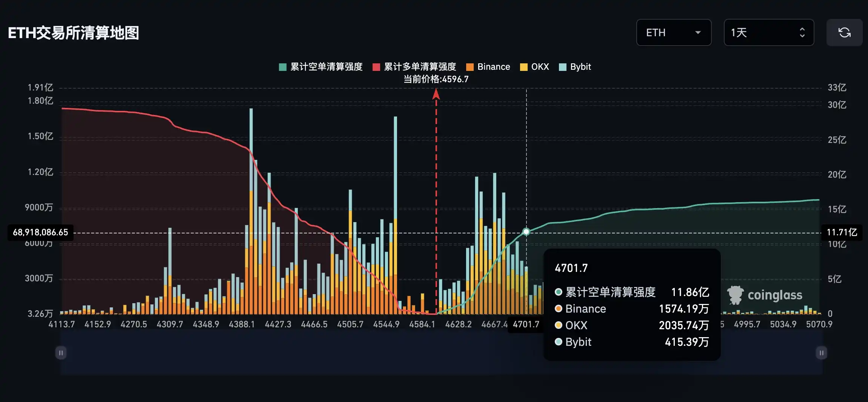Open the ETH coin dropdown
Image resolution: width=868 pixels, height=402 pixels.
pyautogui.click(x=673, y=32)
